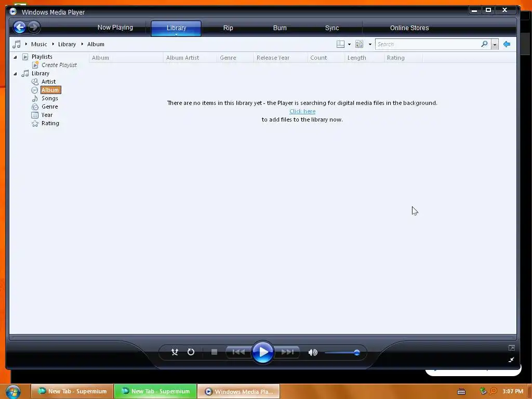Select Create Playlist in the tree
Image resolution: width=532 pixels, height=399 pixels.
click(x=59, y=65)
